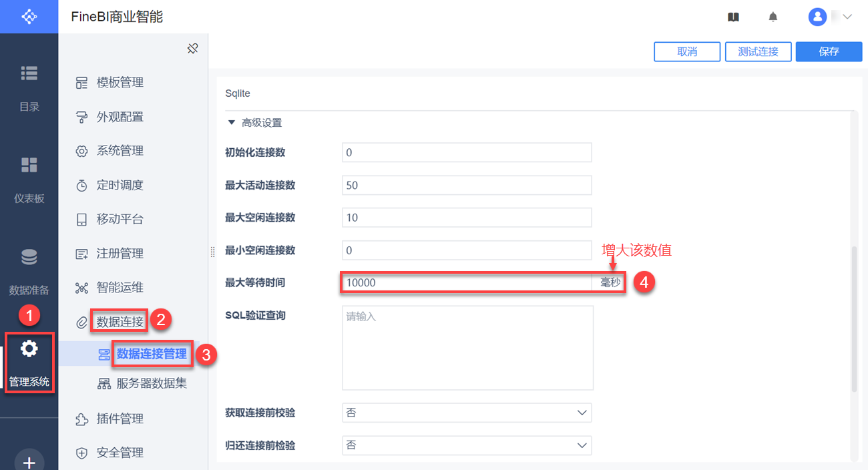
Task: Collapse the 高级设置 section
Action: coord(232,123)
